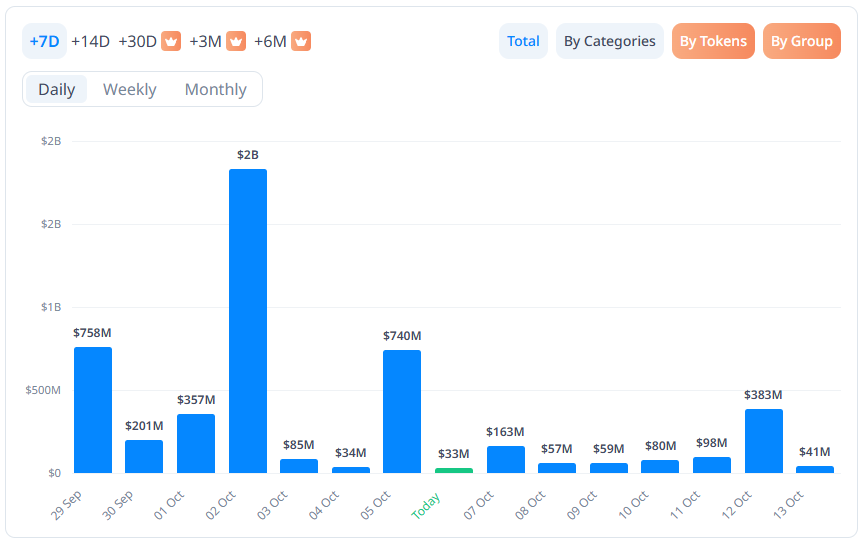Switch to the +14D time range
The image size is (863, 541).
[x=90, y=41]
